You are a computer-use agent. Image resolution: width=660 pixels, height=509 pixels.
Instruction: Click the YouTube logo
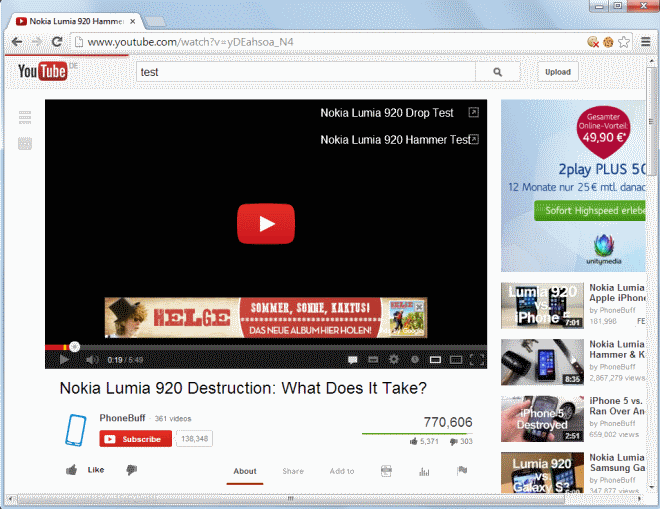(43, 71)
